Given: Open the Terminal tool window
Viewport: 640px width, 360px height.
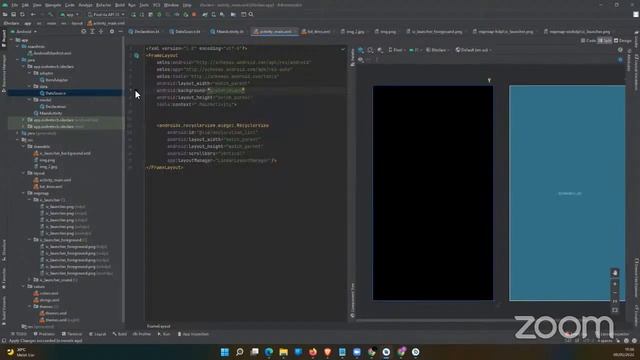Looking at the screenshot, I should pos(72,334).
